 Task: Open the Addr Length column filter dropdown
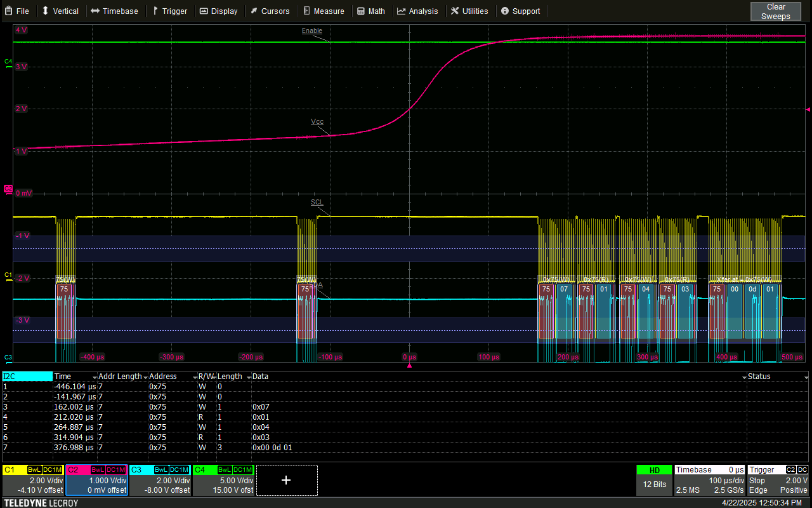145,377
